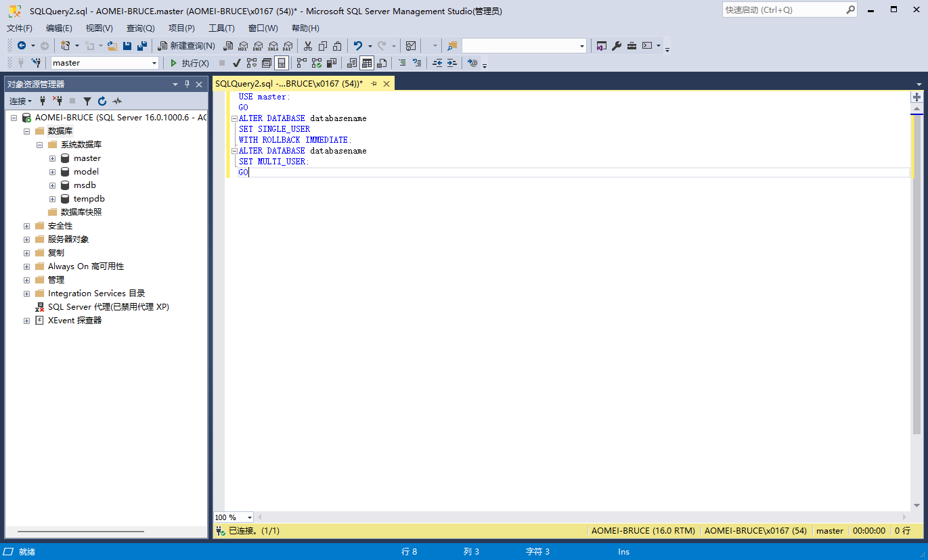Toggle Include Actual Execution Plan
928x560 pixels.
click(302, 63)
